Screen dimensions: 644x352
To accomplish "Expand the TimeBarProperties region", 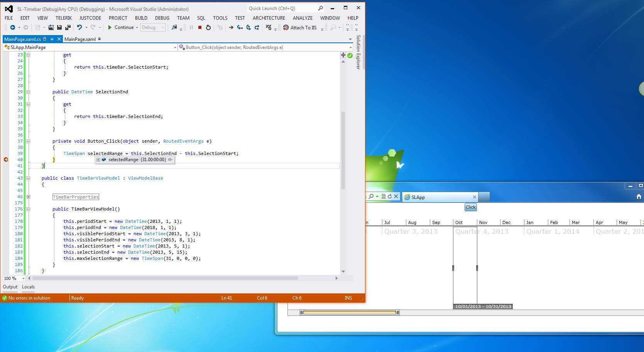I will tap(28, 197).
